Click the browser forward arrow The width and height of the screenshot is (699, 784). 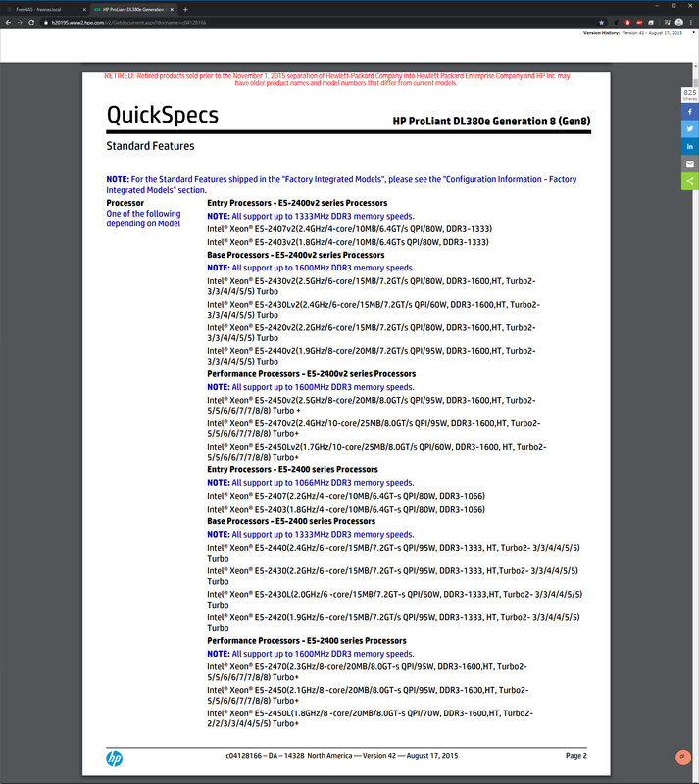[x=20, y=22]
